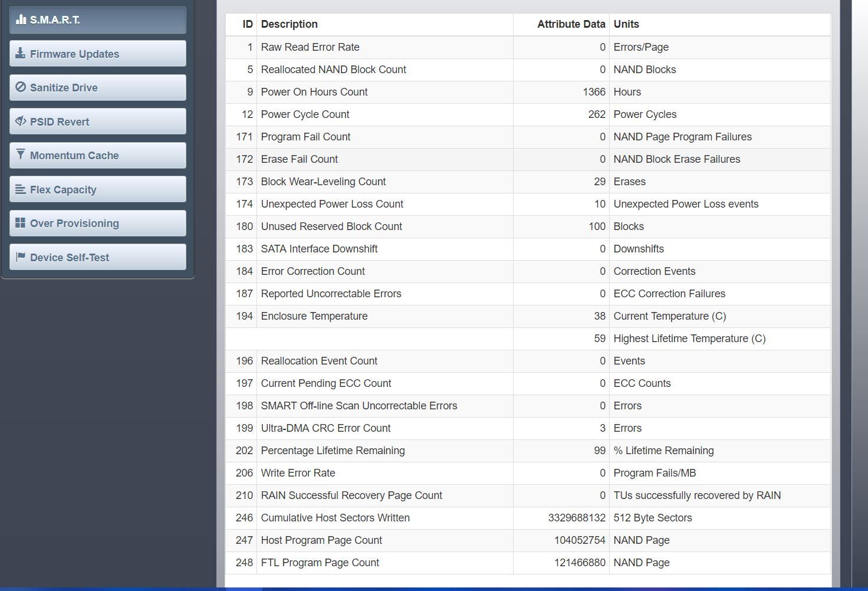Click Ultra-DMA CRC Error Count description
The height and width of the screenshot is (591, 868).
pos(325,428)
